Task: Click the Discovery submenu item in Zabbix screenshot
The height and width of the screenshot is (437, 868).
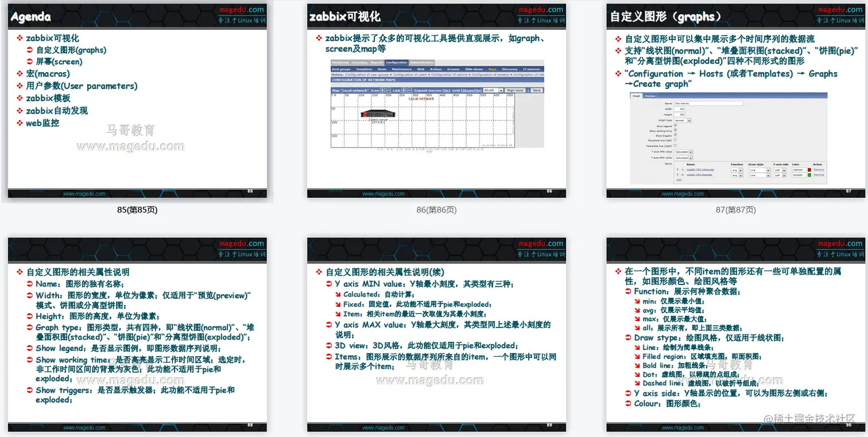Action: [x=510, y=69]
